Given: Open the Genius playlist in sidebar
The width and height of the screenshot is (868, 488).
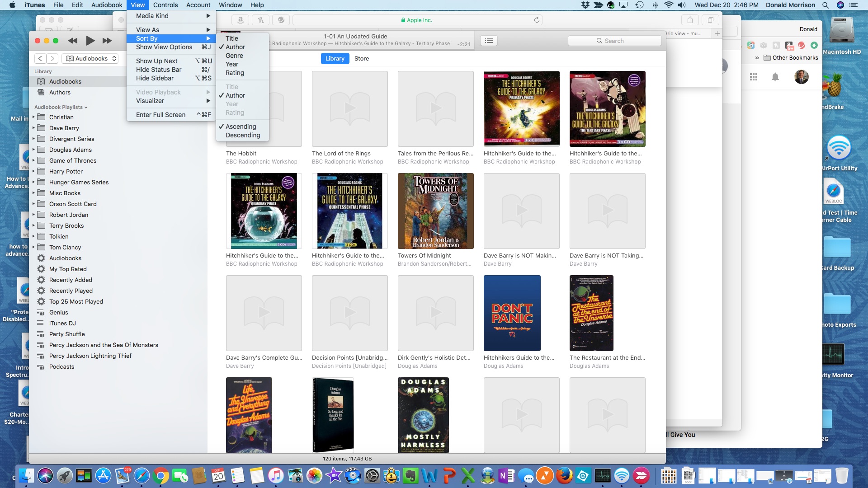Looking at the screenshot, I should click(58, 312).
